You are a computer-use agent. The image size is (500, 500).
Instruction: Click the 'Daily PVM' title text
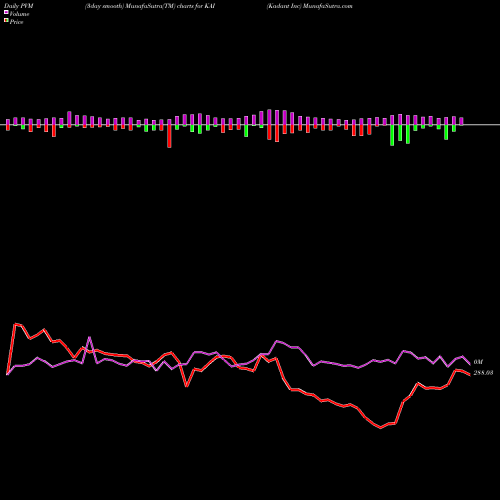19,6
